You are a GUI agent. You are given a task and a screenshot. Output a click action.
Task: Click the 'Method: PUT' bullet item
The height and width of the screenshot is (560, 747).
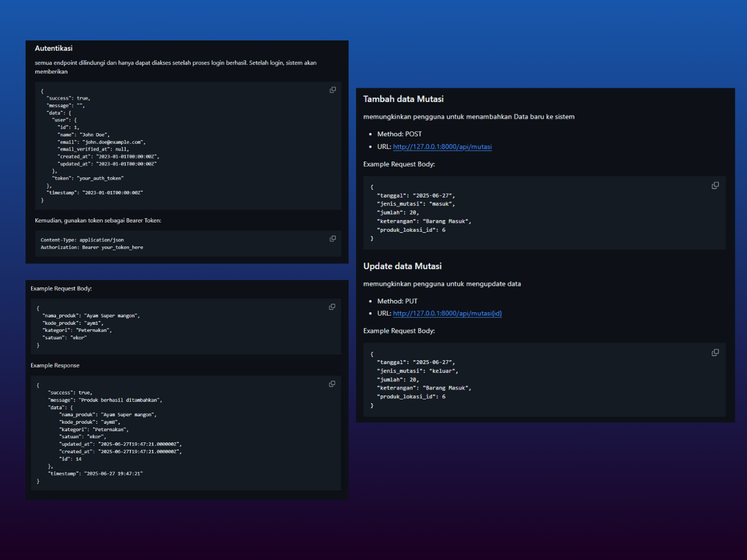(397, 301)
